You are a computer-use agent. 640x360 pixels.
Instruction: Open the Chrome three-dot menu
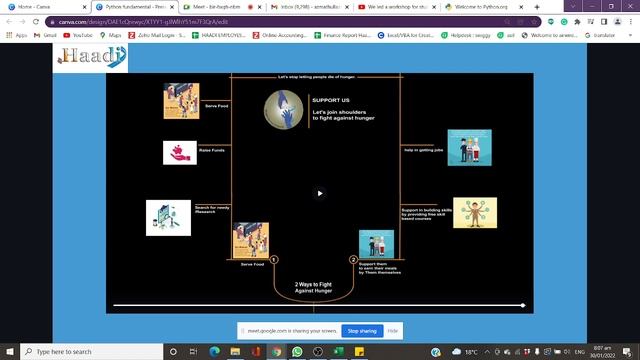631,22
